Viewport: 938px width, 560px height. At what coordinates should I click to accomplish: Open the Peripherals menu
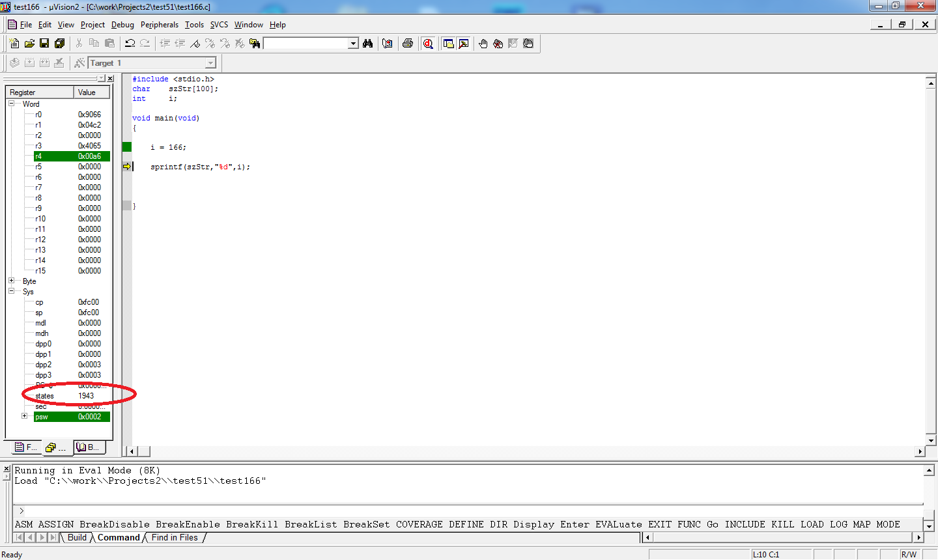point(160,25)
